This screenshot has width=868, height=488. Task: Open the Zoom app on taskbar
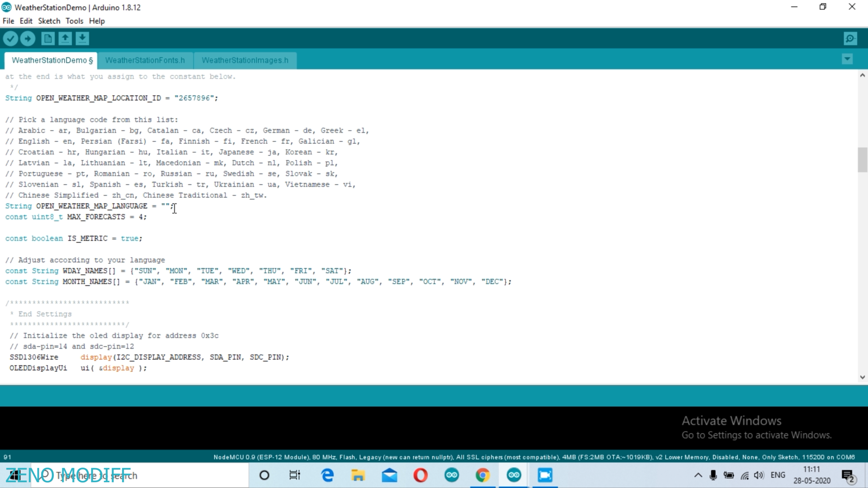tap(545, 475)
